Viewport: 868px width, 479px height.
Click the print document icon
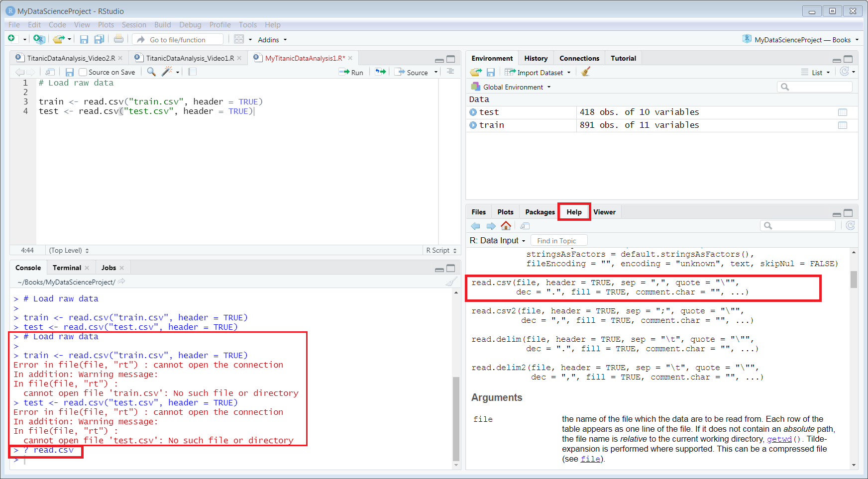pos(118,39)
